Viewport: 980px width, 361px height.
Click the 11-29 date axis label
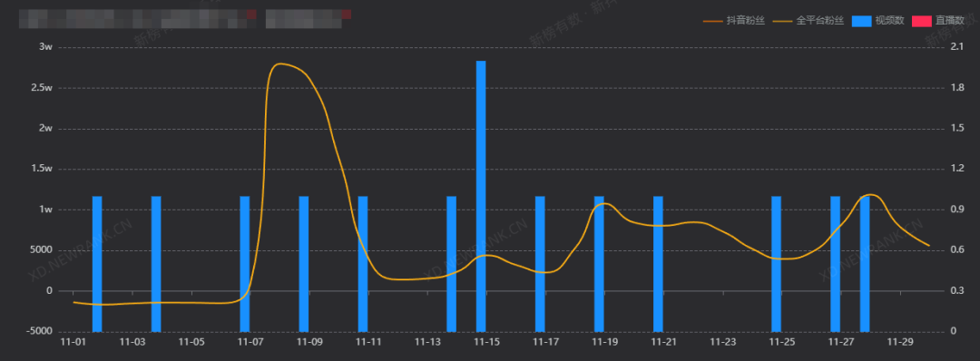(x=900, y=342)
